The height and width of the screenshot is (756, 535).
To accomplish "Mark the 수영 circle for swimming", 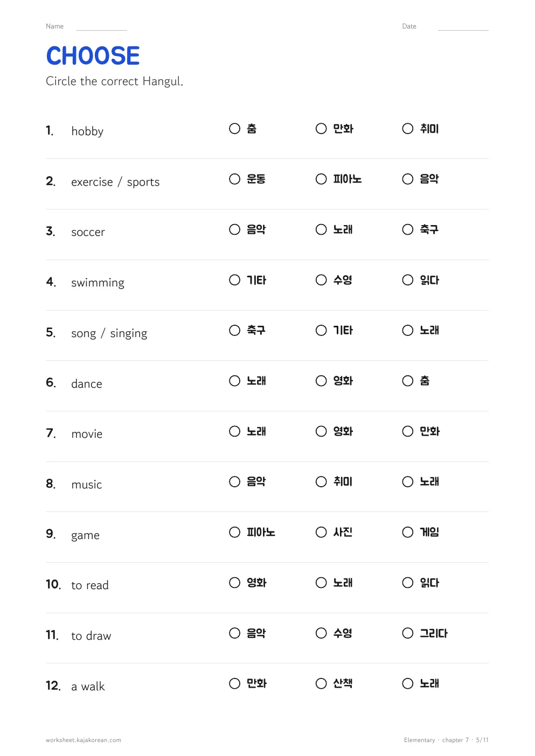I will 321,280.
